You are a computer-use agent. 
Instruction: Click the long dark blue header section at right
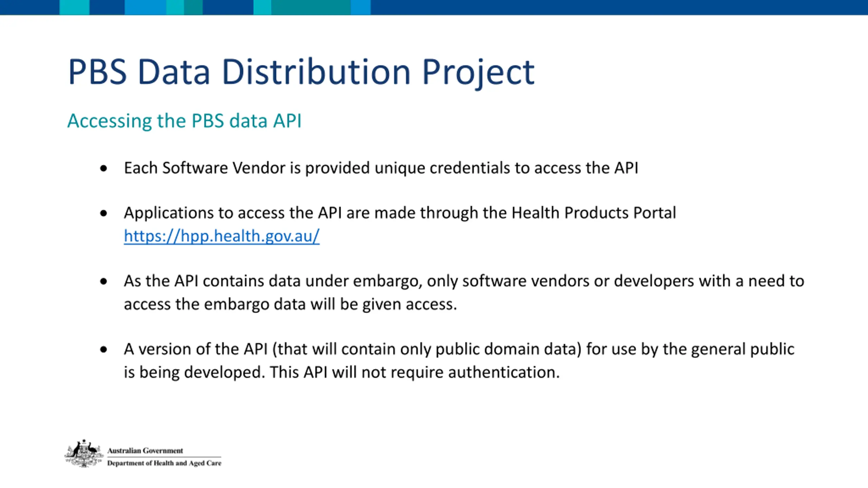coord(619,7)
